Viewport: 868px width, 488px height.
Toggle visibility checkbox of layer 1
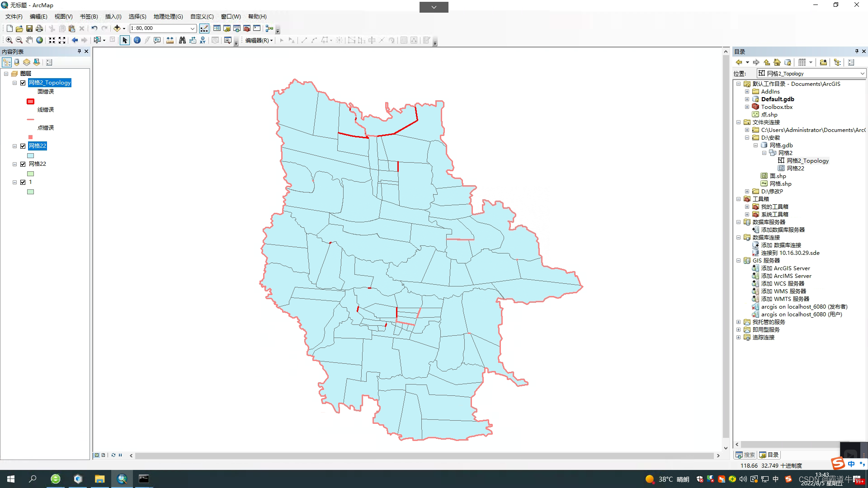23,182
